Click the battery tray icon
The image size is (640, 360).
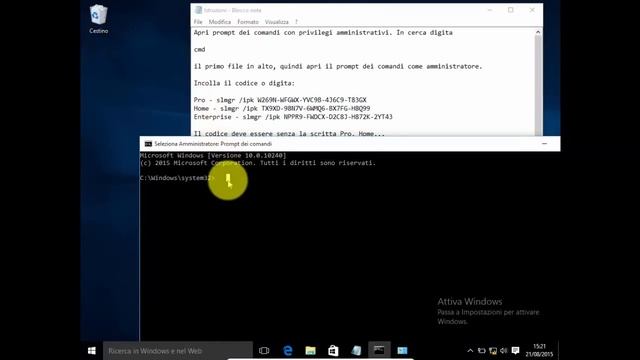pyautogui.click(x=482, y=351)
